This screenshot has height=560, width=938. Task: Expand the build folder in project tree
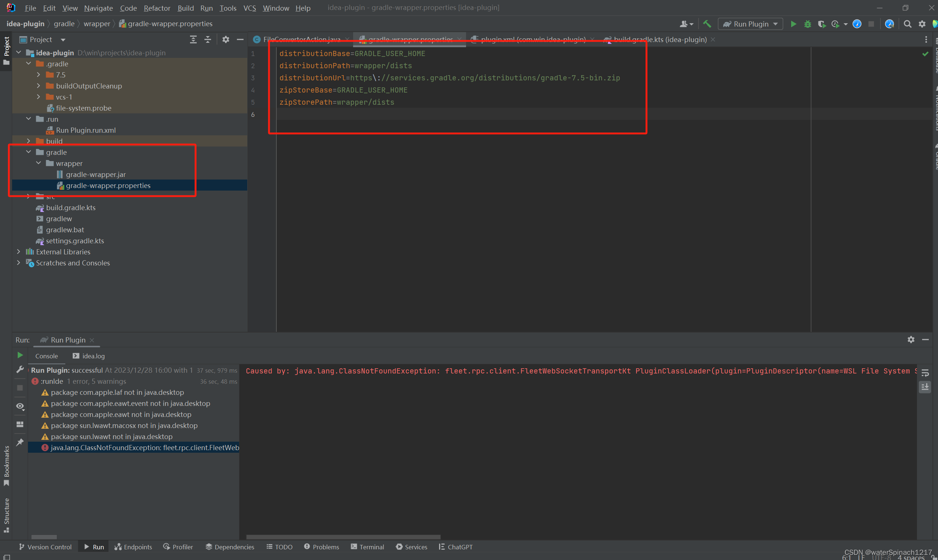(29, 141)
